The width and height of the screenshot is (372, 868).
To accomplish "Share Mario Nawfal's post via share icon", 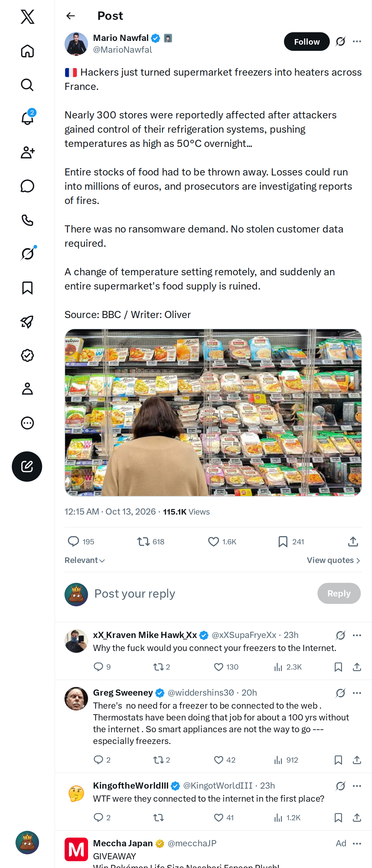I will [x=353, y=542].
